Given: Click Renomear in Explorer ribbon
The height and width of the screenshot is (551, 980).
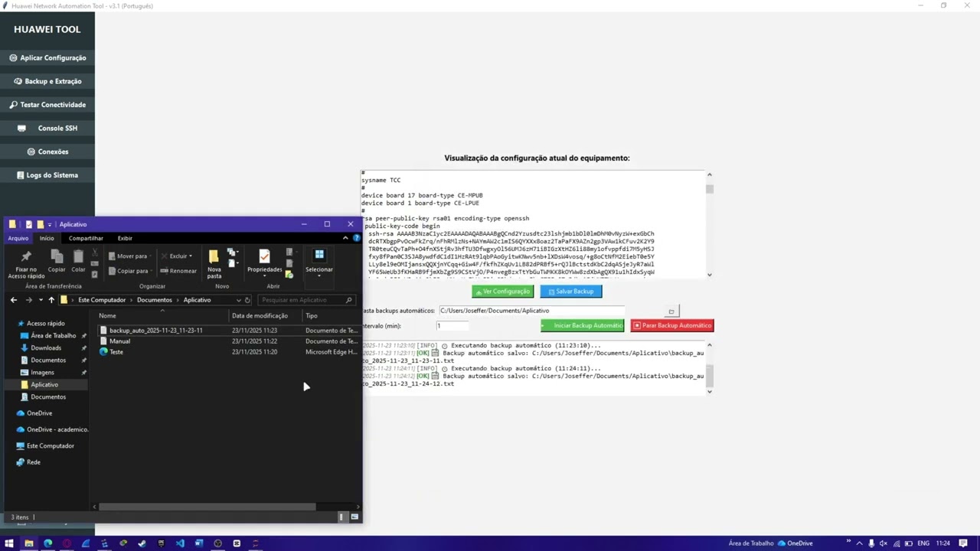Looking at the screenshot, I should [178, 271].
